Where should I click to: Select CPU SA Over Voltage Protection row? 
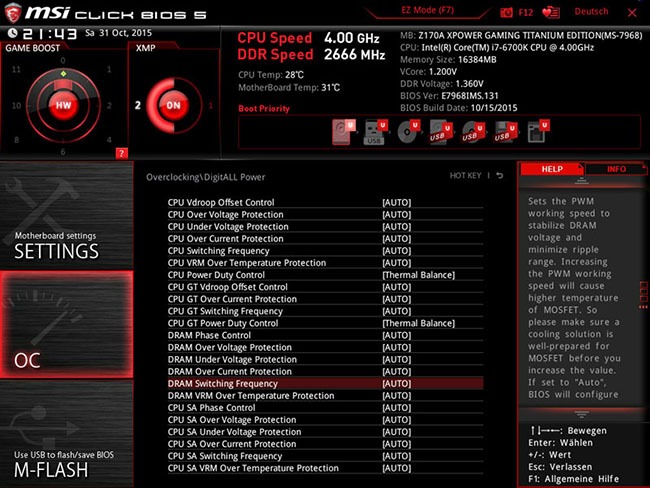(325, 420)
